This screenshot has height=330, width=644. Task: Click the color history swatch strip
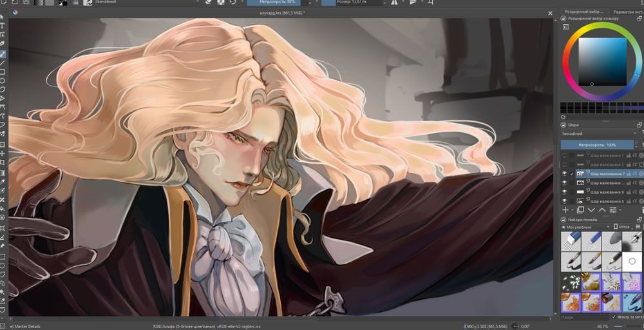pyautogui.click(x=602, y=108)
